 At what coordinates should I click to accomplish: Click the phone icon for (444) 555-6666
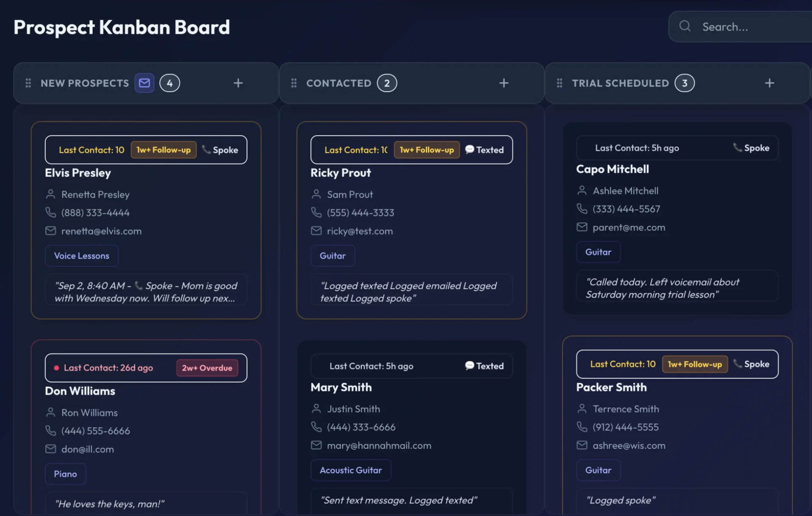click(x=51, y=431)
